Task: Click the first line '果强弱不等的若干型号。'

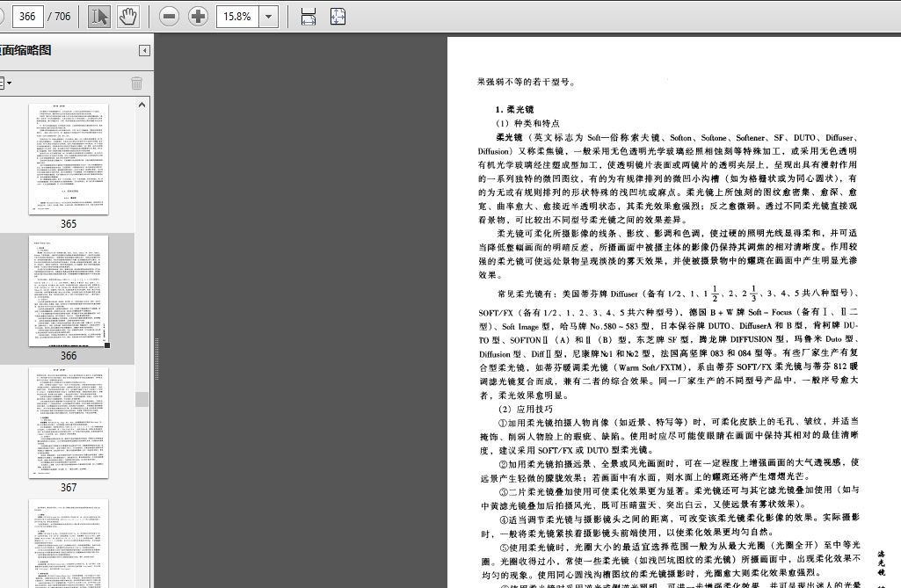Action: click(526, 82)
